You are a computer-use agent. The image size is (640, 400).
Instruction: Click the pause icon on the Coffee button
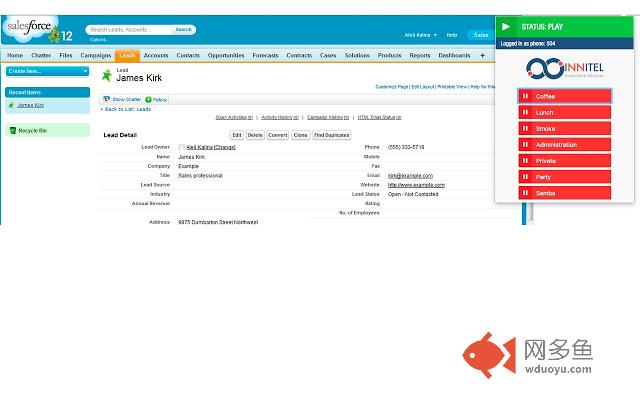pyautogui.click(x=526, y=96)
